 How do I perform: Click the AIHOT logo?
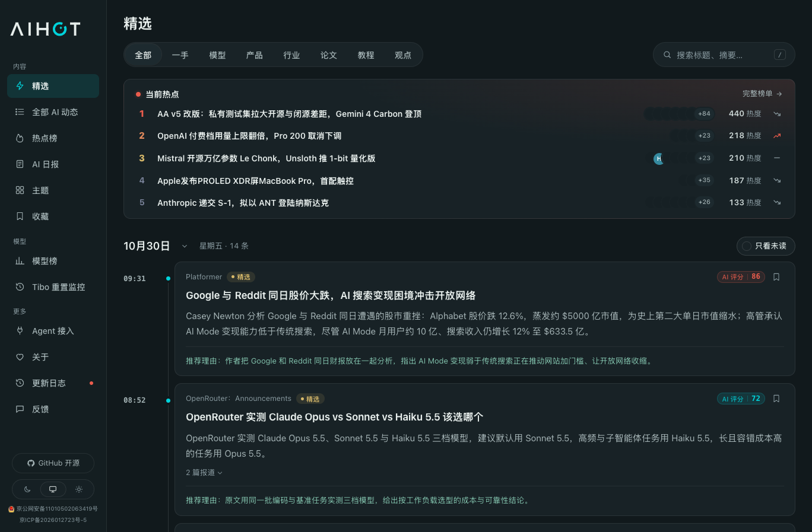click(x=46, y=29)
